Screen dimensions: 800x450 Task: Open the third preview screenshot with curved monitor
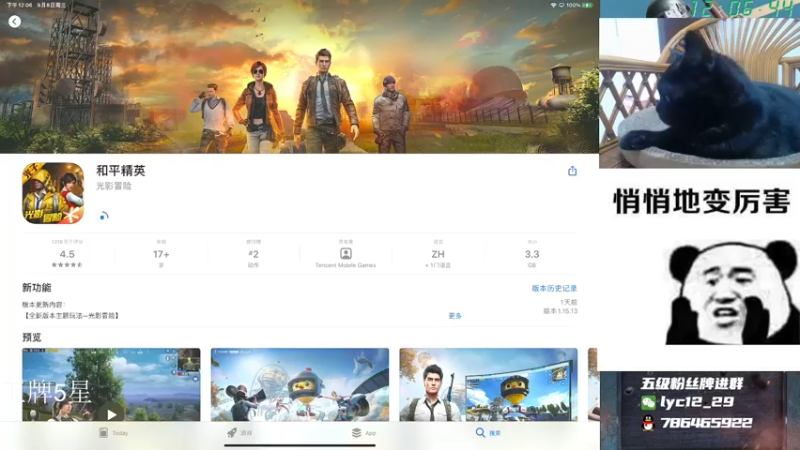[x=488, y=385]
